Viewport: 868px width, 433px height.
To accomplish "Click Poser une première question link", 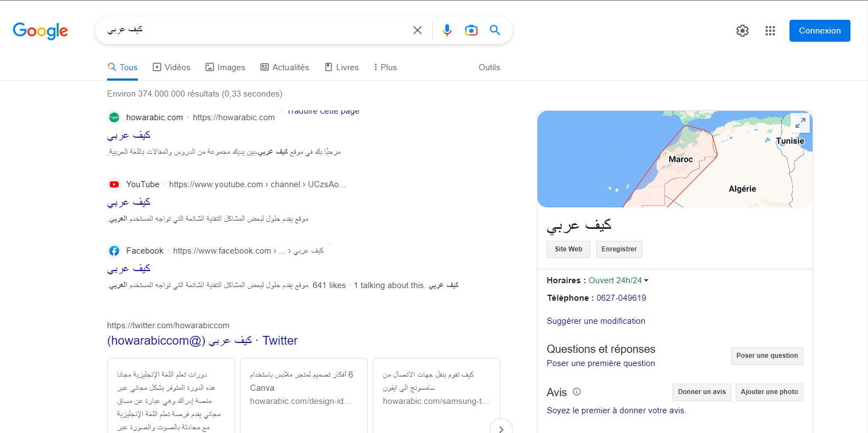I will click(601, 363).
